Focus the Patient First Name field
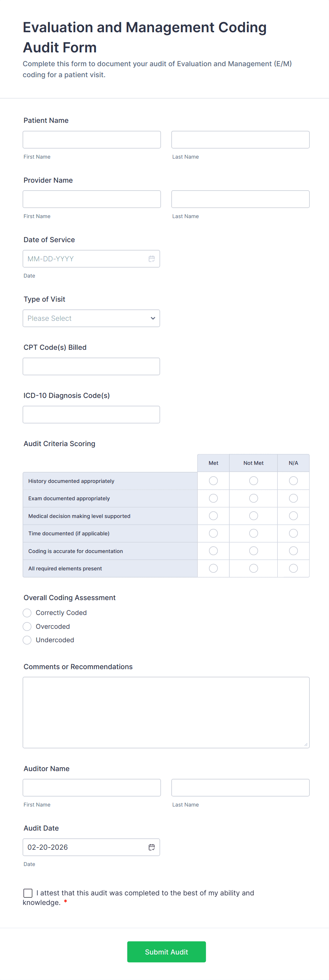 92,139
